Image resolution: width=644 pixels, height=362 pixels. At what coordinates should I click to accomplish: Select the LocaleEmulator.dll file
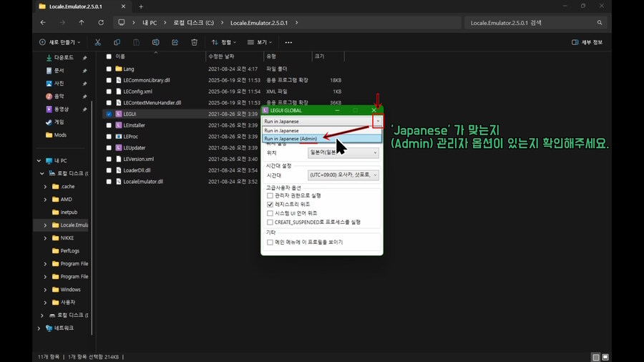[143, 182]
